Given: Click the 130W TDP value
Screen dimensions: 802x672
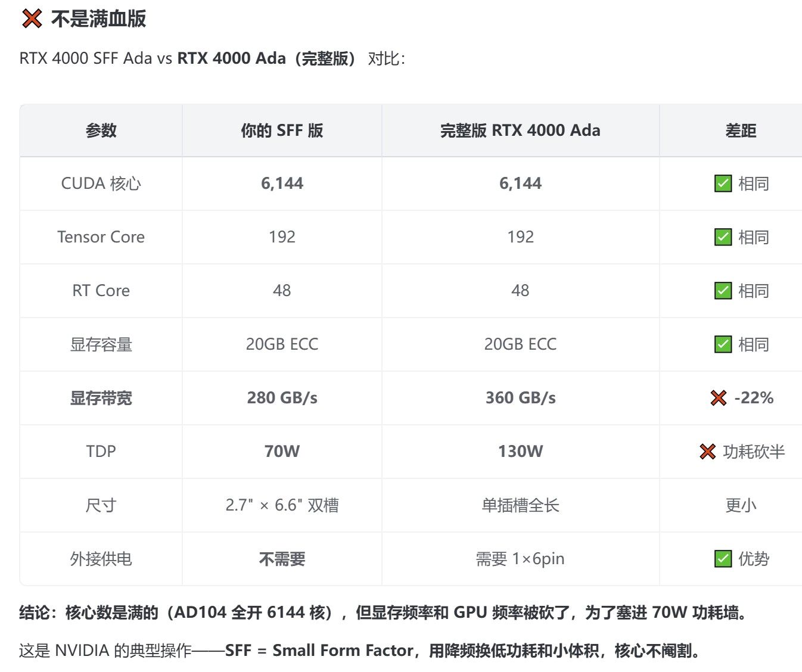Looking at the screenshot, I should [x=520, y=452].
